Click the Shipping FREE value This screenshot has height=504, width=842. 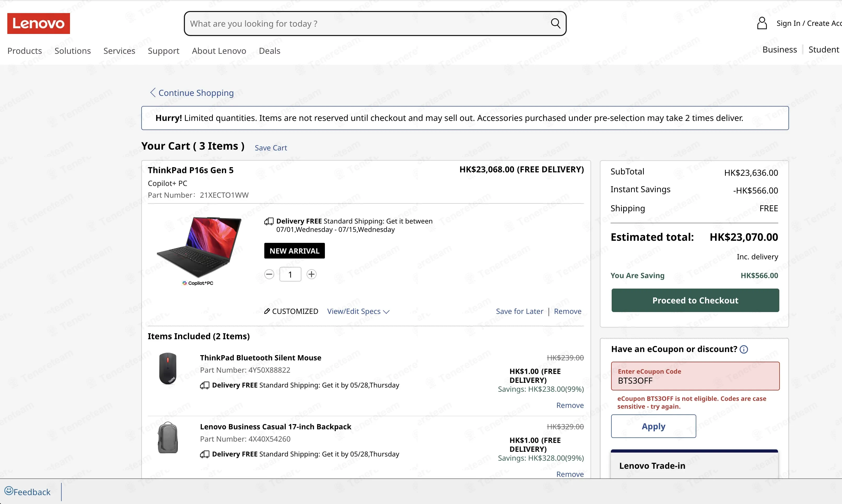coord(769,208)
